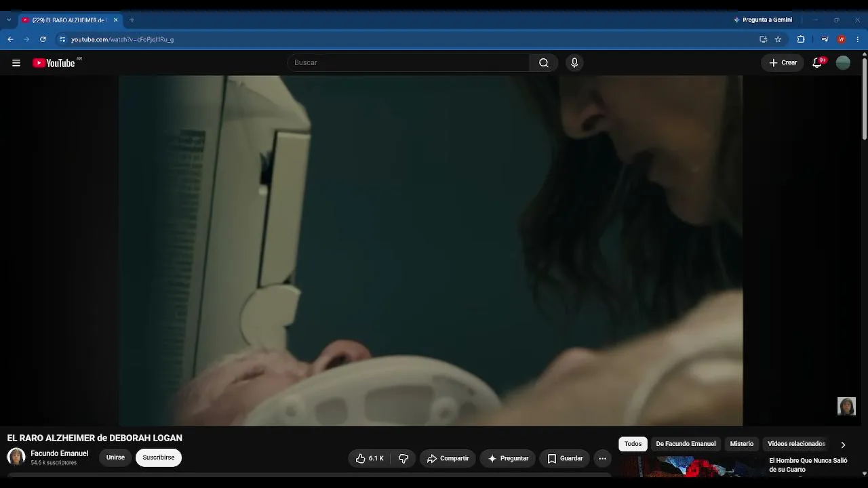868x488 pixels.
Task: Click the Unirse button
Action: click(x=115, y=457)
